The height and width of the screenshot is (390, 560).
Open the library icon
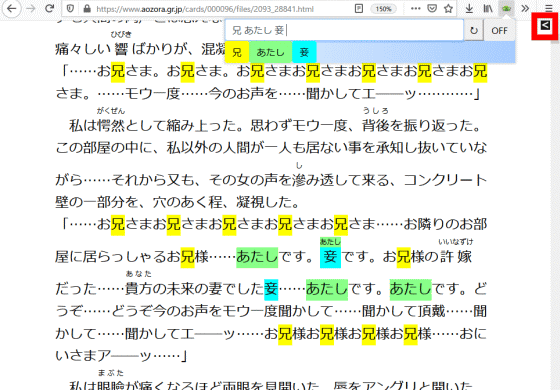[488, 9]
